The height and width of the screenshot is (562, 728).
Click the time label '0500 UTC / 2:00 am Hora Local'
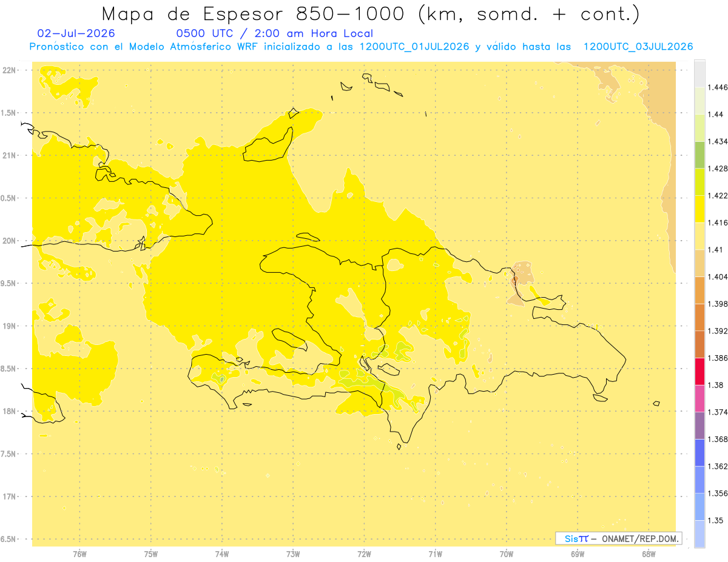pyautogui.click(x=274, y=33)
